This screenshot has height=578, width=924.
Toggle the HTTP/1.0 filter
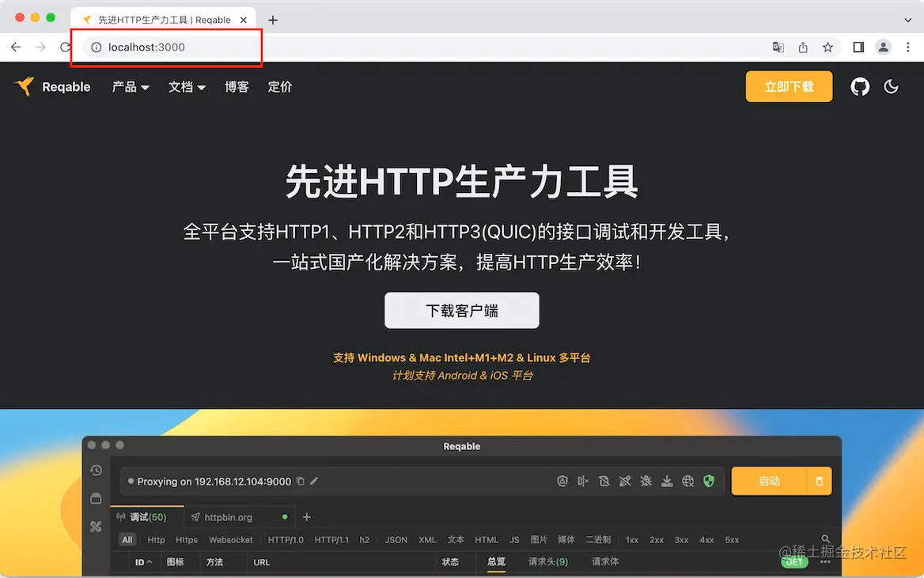(x=286, y=540)
